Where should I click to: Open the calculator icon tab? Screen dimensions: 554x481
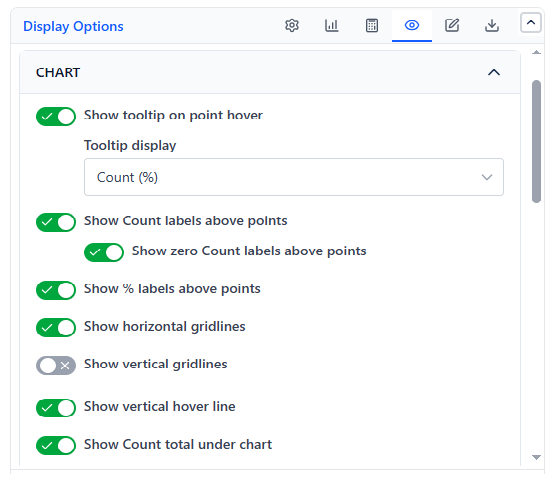coord(372,25)
